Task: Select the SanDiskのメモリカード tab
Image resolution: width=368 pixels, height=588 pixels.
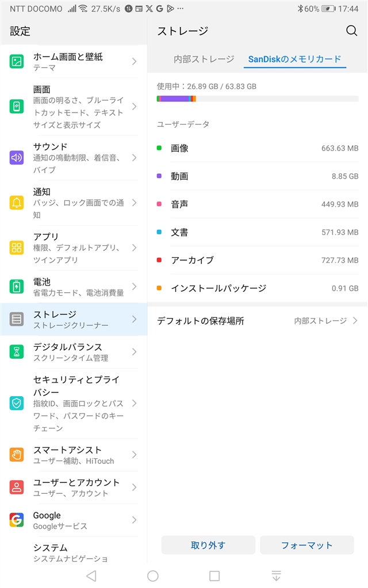Action: pyautogui.click(x=294, y=59)
